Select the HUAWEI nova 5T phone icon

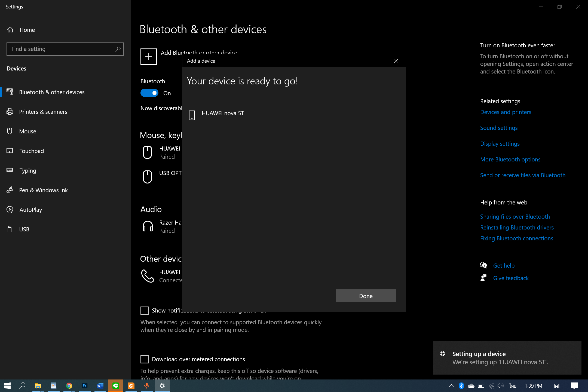pos(192,115)
